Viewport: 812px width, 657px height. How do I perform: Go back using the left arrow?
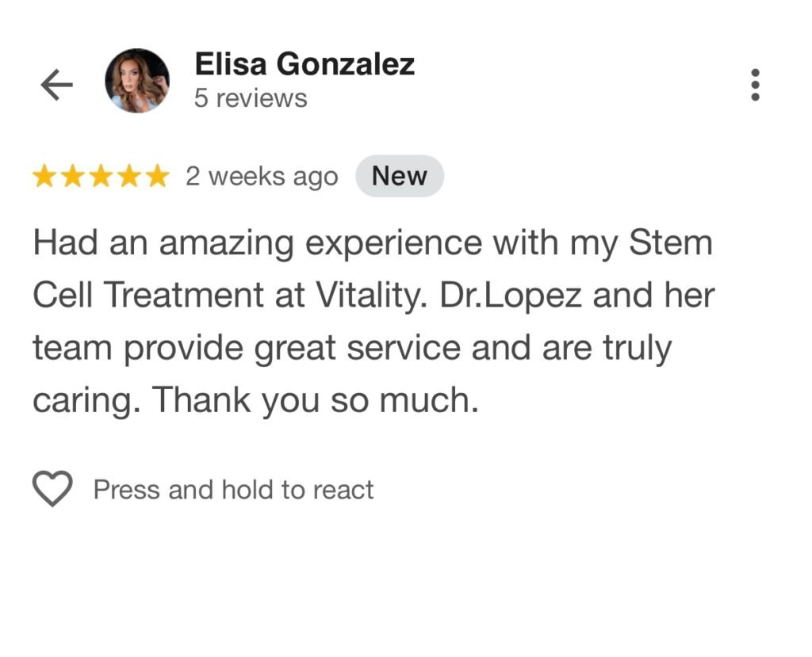pyautogui.click(x=56, y=85)
